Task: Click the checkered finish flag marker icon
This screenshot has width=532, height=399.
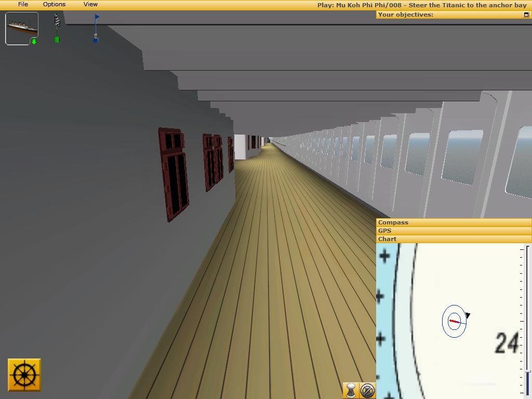Action: click(x=57, y=29)
